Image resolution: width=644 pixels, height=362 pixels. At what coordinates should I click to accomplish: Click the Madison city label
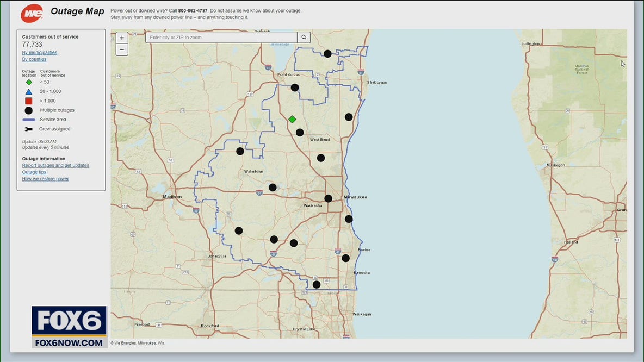[x=172, y=197]
